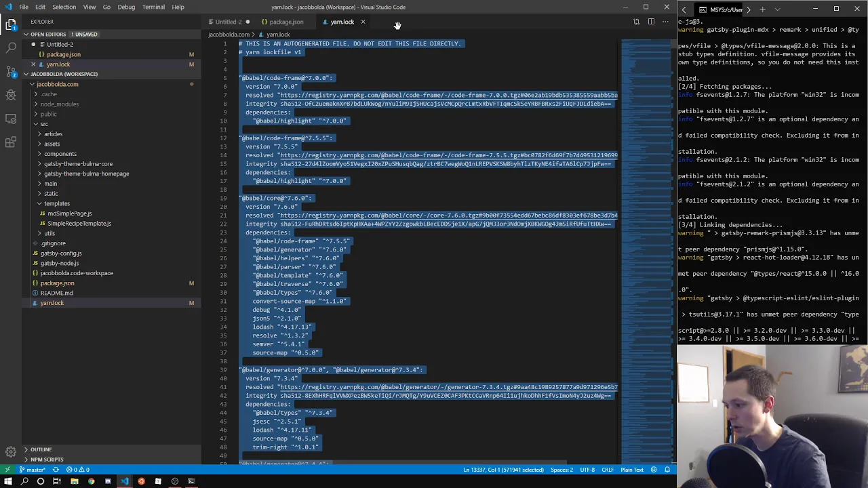Switch to the Untitled-2 tab
868x488 pixels.
(x=229, y=22)
